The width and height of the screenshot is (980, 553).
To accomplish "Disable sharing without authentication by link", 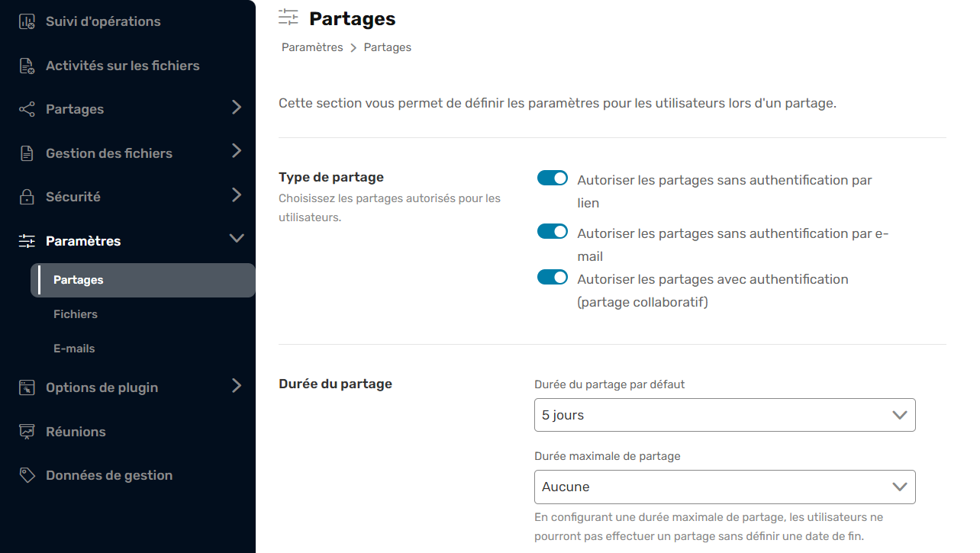I will click(x=553, y=178).
